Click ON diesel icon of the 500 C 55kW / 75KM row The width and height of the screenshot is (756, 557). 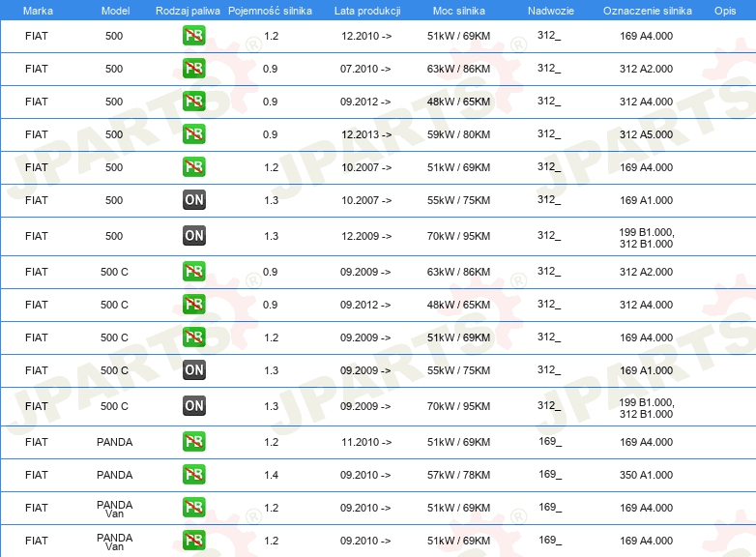[193, 370]
